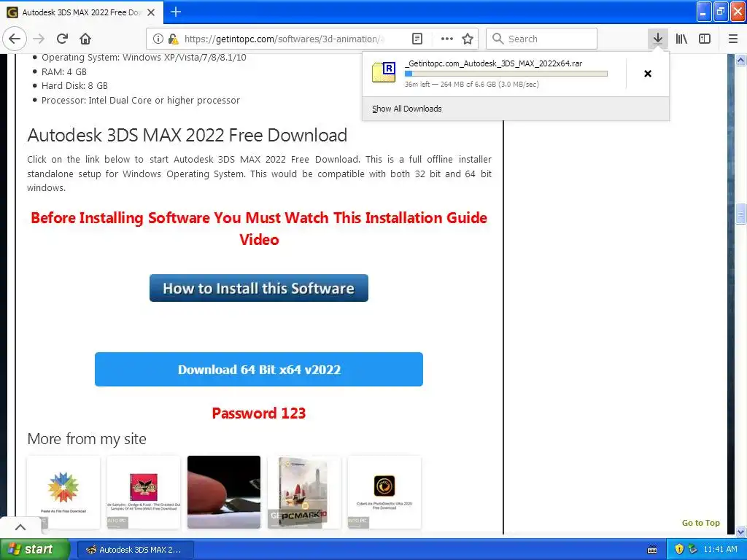Open the PCMark 10 thumbnail
The width and height of the screenshot is (747, 560).
click(x=304, y=492)
